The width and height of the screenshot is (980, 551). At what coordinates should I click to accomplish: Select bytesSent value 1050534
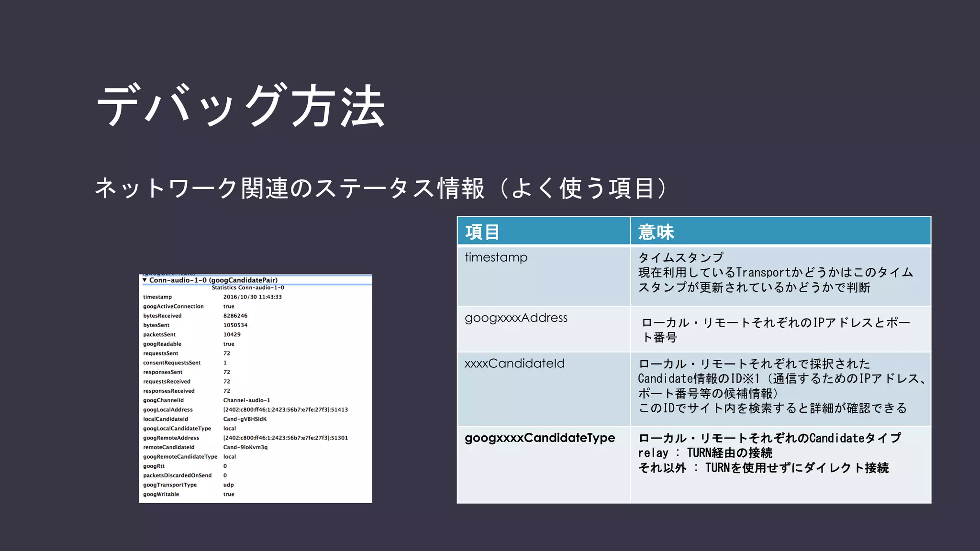[235, 325]
